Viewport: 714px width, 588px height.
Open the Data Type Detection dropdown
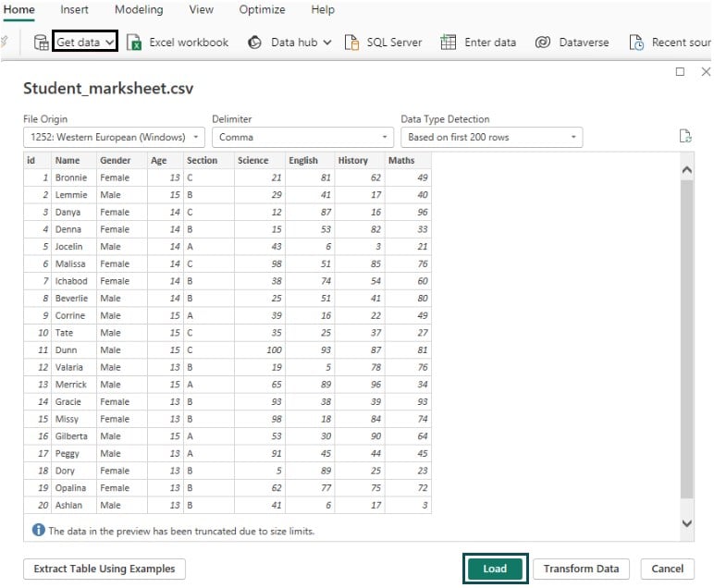click(491, 137)
